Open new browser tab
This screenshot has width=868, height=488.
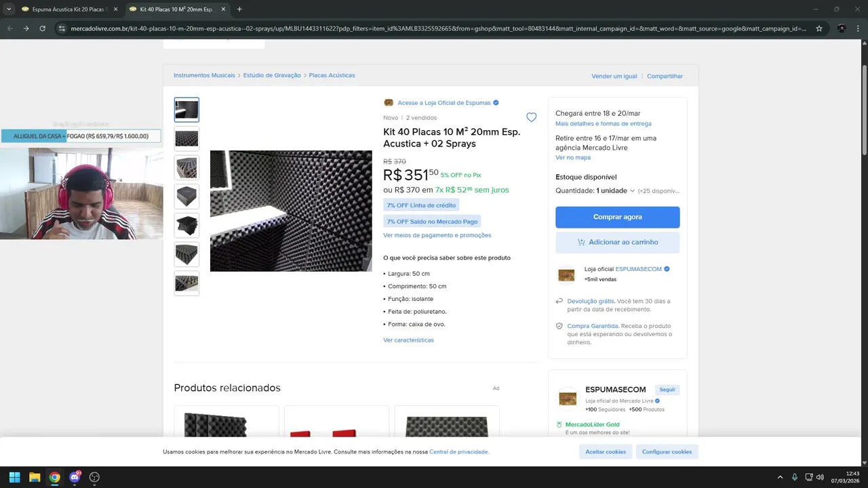pyautogui.click(x=239, y=9)
